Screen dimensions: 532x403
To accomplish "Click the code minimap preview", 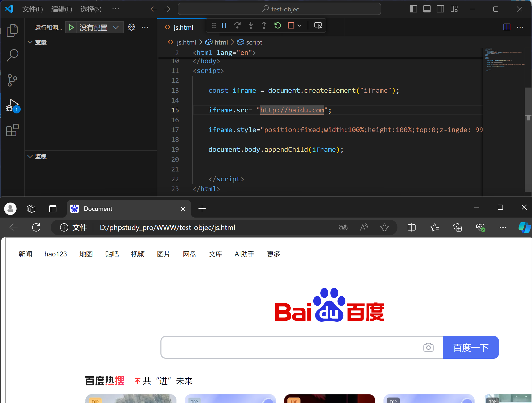I will tap(505, 60).
